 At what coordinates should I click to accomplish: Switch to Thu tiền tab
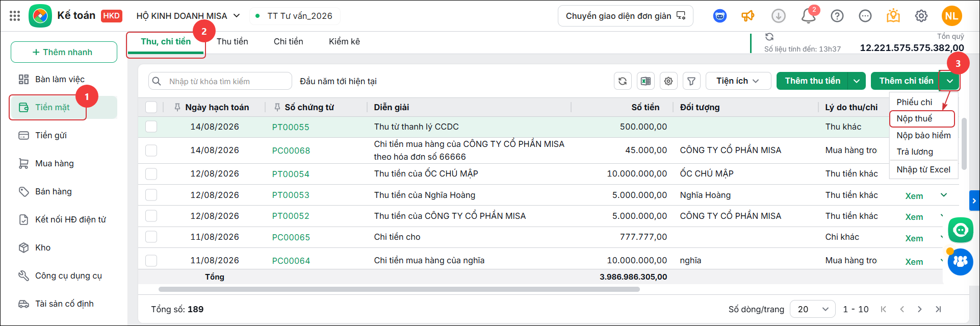pyautogui.click(x=233, y=41)
